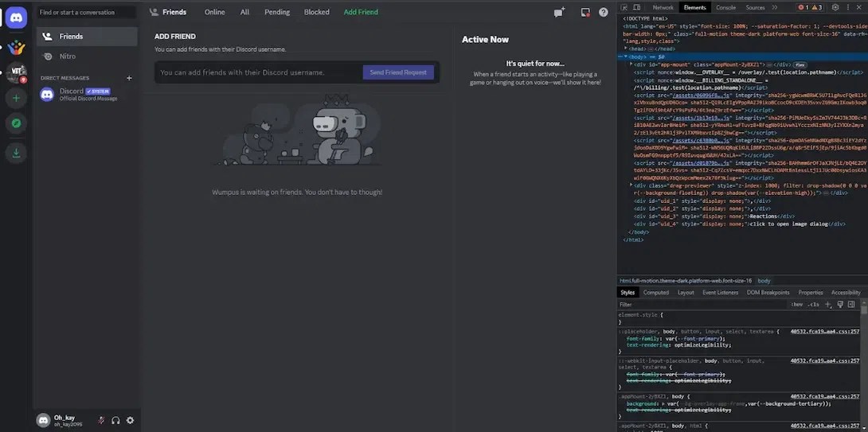The width and height of the screenshot is (868, 432).
Task: Open Discord home via the logo icon
Action: point(16,18)
